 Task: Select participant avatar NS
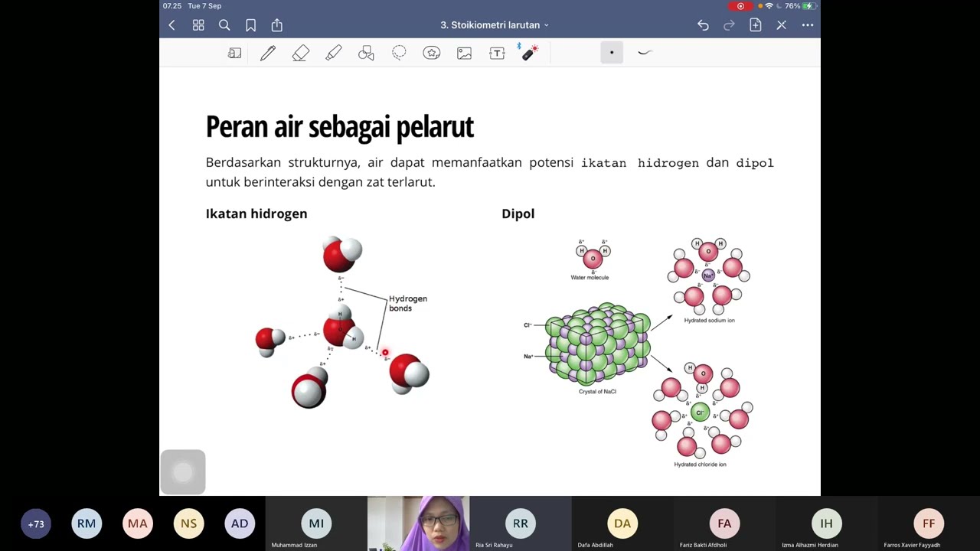pyautogui.click(x=188, y=524)
